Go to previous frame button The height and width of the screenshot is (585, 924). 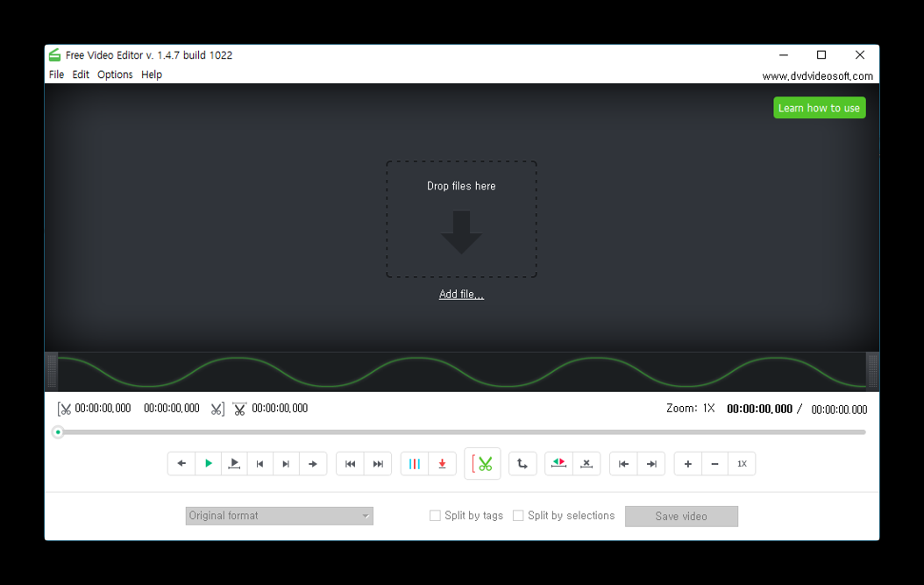pos(259,463)
